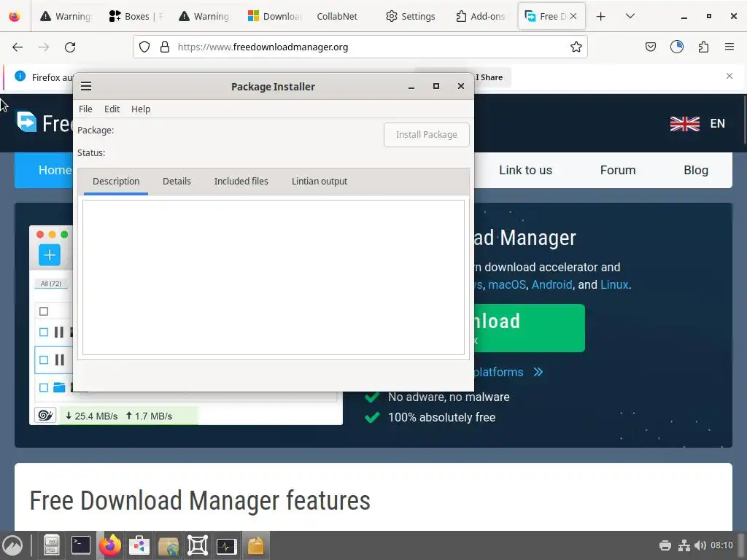Image resolution: width=747 pixels, height=560 pixels.
Task: Switch to the Boxes tab in Firefox
Action: (x=135, y=16)
